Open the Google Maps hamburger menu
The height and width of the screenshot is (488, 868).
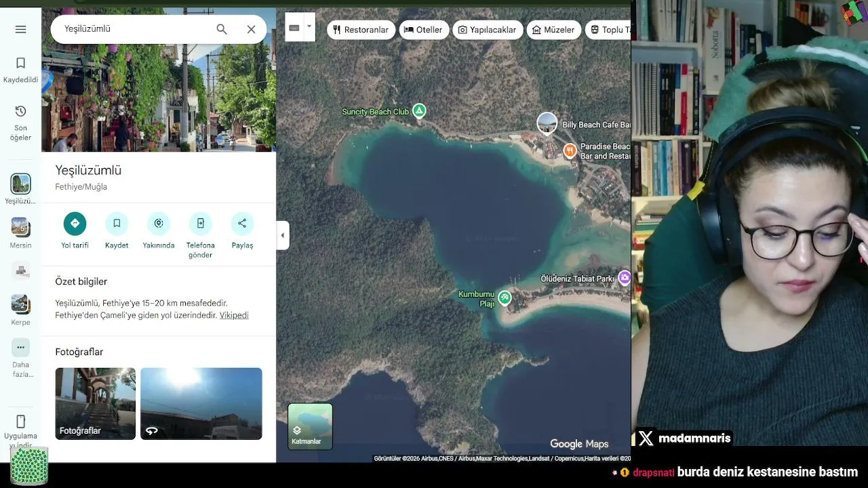click(20, 29)
